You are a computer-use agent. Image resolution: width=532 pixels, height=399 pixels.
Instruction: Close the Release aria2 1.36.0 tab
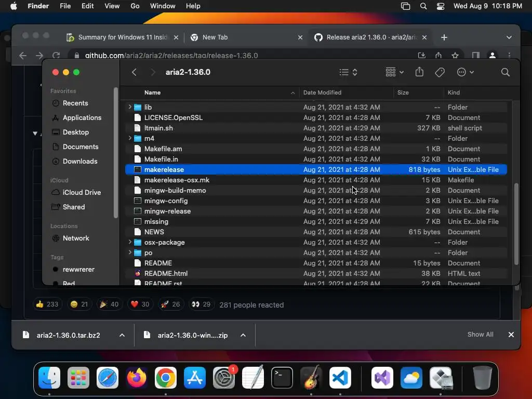tap(424, 37)
